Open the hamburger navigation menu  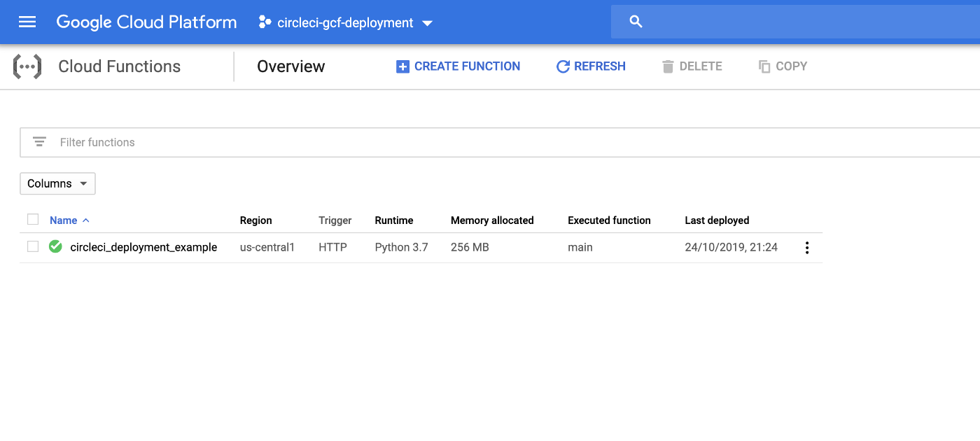(x=27, y=22)
